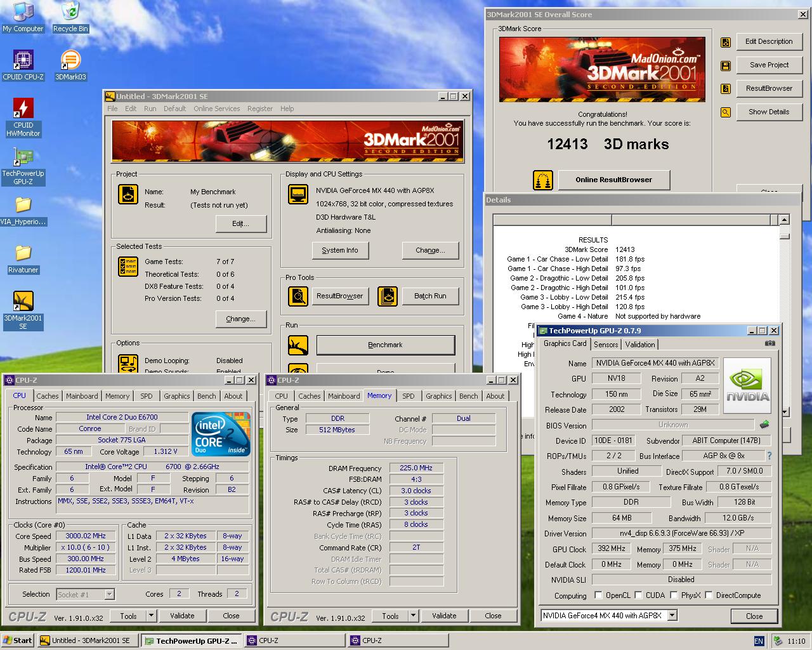Select the TechPowerUp GPU-Z desktop icon

(23, 166)
